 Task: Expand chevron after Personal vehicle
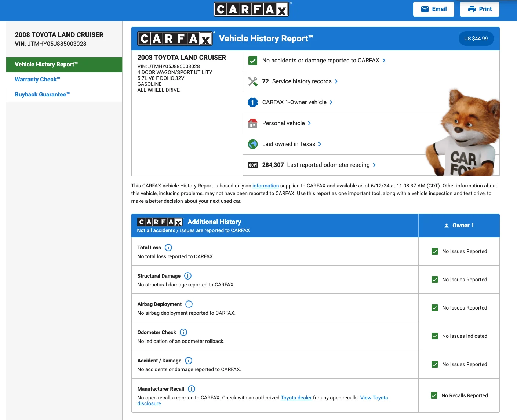pos(309,123)
